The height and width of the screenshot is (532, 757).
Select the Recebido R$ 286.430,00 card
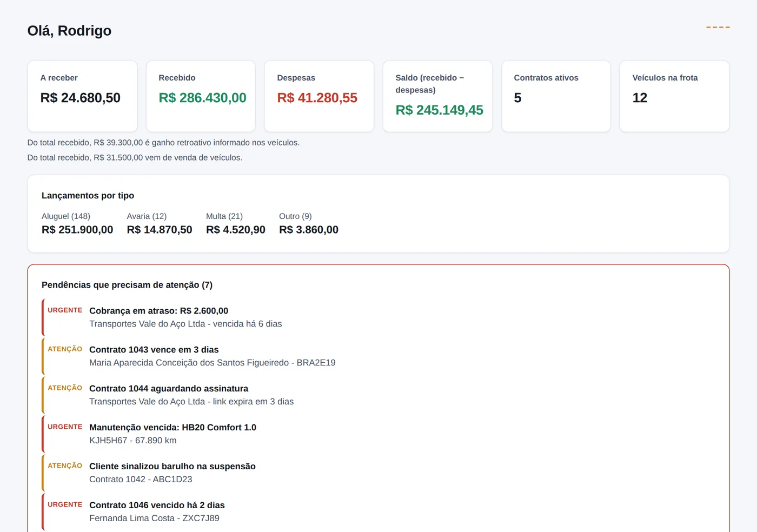click(201, 96)
